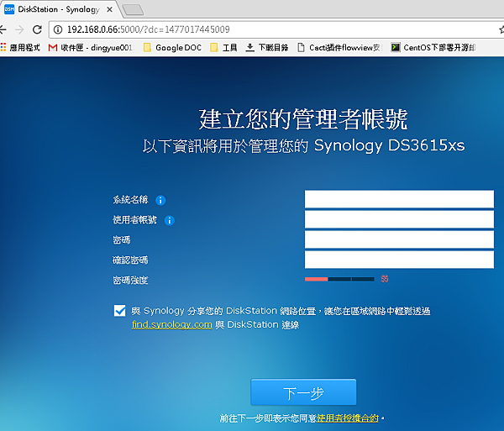Click the browser forward arrow
The width and height of the screenshot is (504, 431).
point(19,29)
